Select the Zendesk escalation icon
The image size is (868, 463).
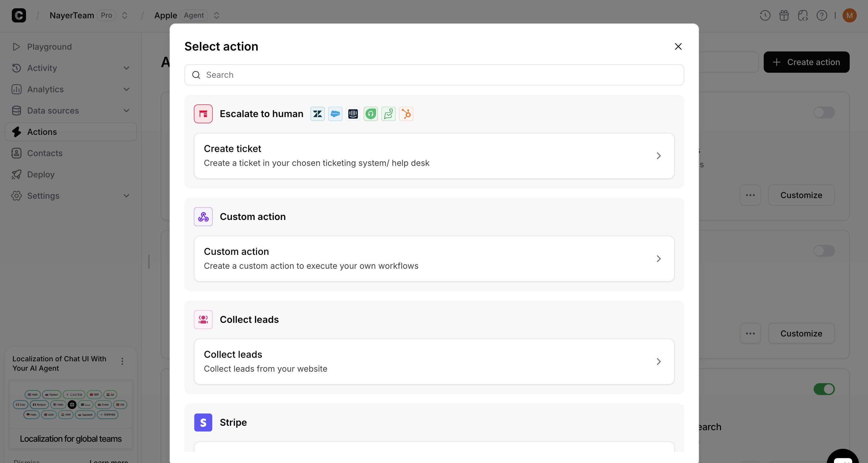click(317, 114)
